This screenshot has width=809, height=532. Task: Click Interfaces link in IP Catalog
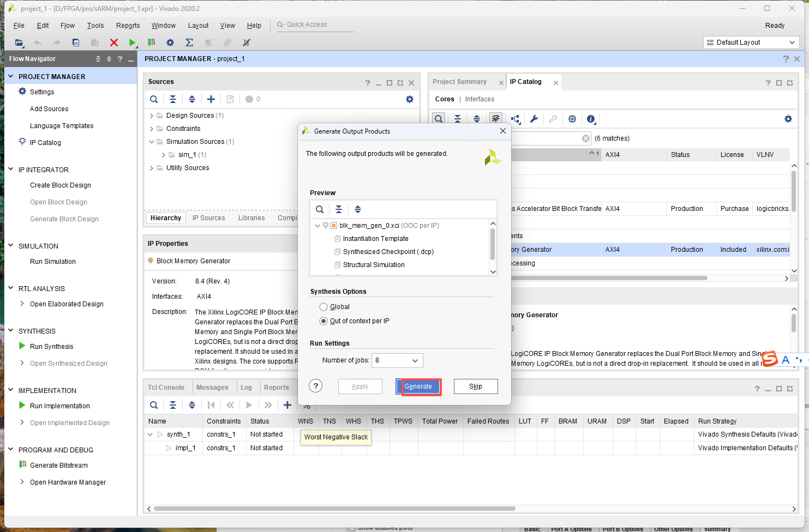480,99
